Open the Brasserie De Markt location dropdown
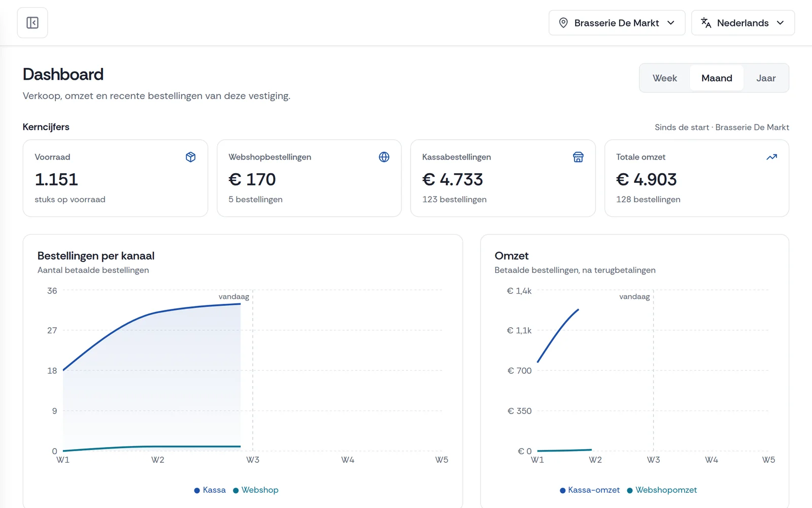This screenshot has width=812, height=508. click(x=617, y=23)
